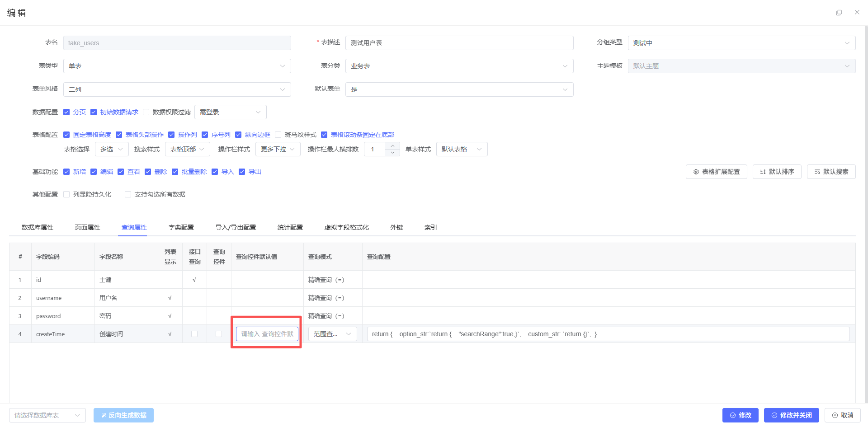Image resolution: width=868 pixels, height=427 pixels.
Task: Open the 字典配置 tab
Action: click(181, 227)
